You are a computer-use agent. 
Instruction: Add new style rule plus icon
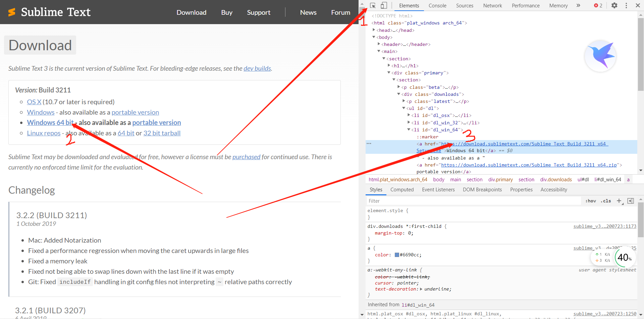619,201
